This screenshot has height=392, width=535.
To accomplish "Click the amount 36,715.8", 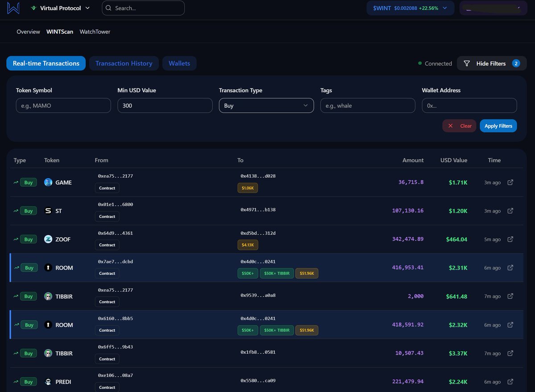I will 411,182.
